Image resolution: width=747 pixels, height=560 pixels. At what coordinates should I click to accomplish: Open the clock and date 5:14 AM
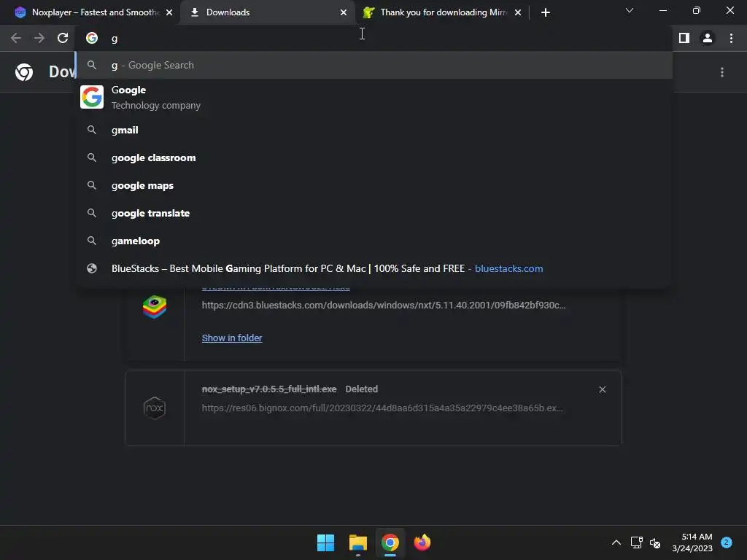692,542
